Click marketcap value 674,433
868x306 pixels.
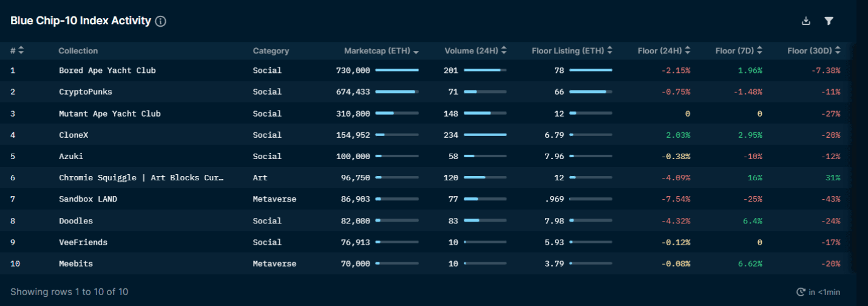click(x=353, y=92)
